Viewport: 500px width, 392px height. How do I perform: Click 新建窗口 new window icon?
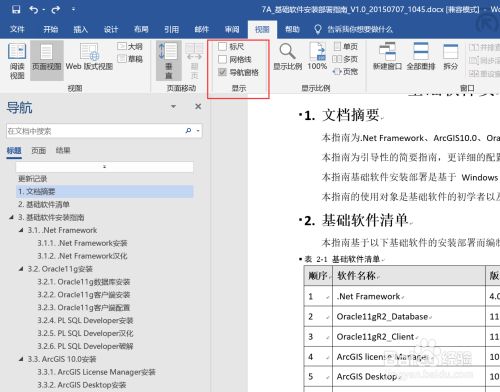pos(387,57)
